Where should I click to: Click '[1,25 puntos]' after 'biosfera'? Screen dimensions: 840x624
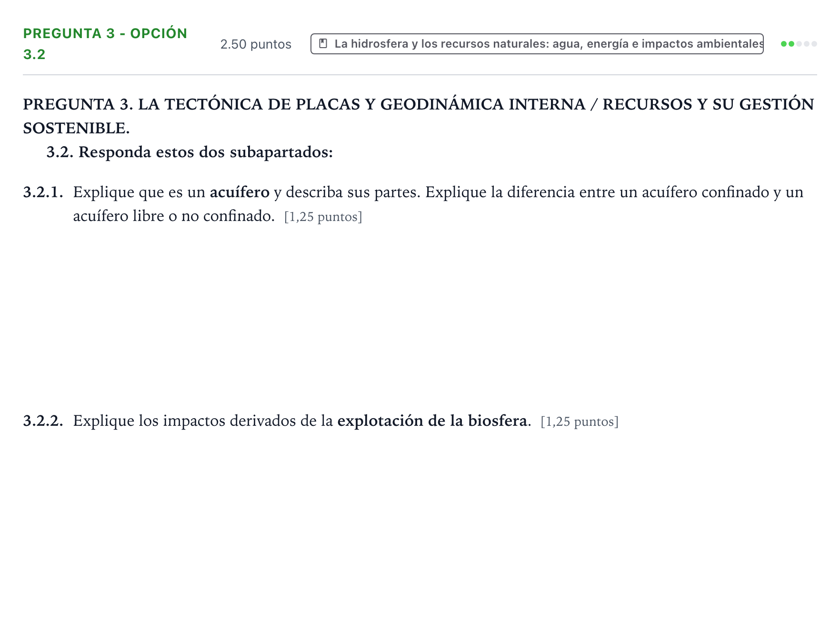(580, 422)
